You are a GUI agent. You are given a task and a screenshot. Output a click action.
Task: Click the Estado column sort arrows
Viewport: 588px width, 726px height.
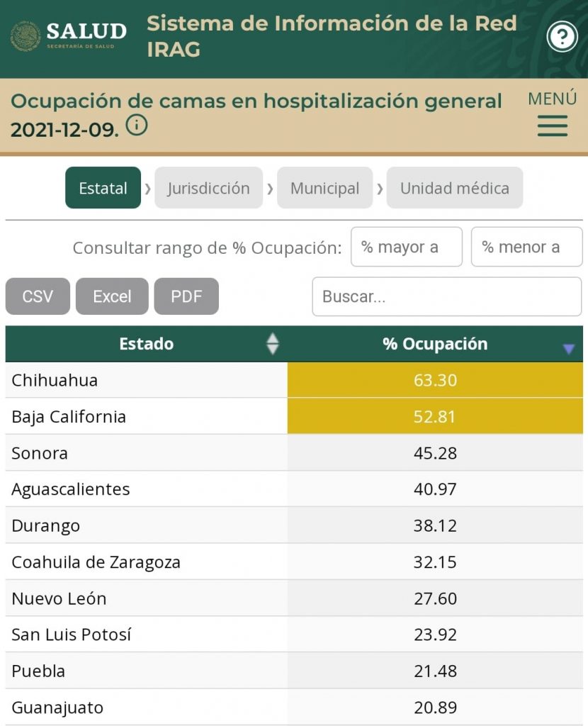click(x=271, y=344)
